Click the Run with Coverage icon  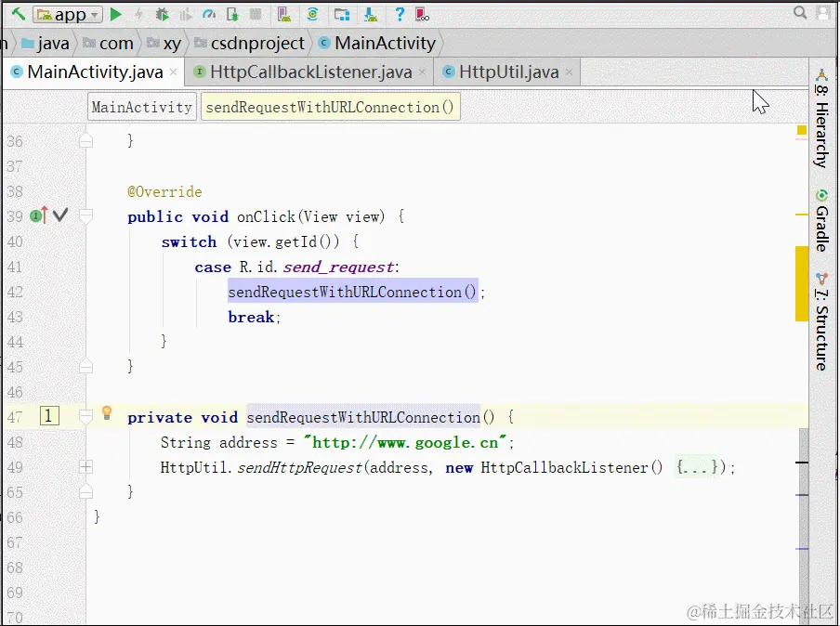[x=185, y=15]
